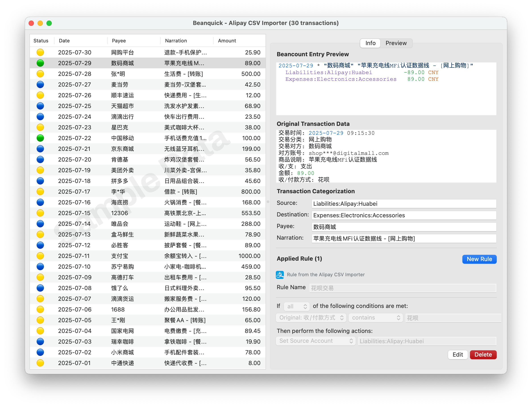532x407 pixels.
Task: Click the Destination account input field
Action: click(404, 215)
